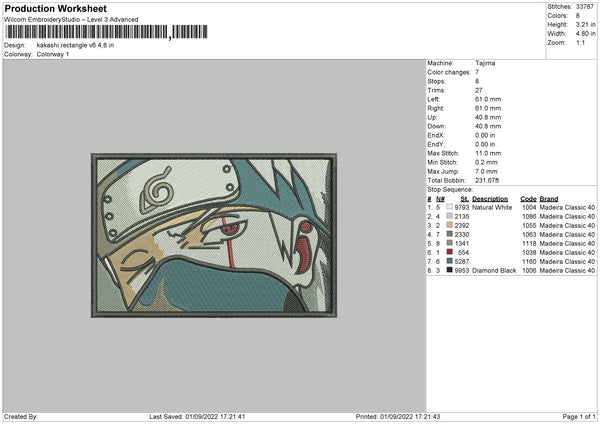The image size is (600, 424).
Task: Click 'Madeira Classic 40' brand in row 4
Action: coord(567,235)
